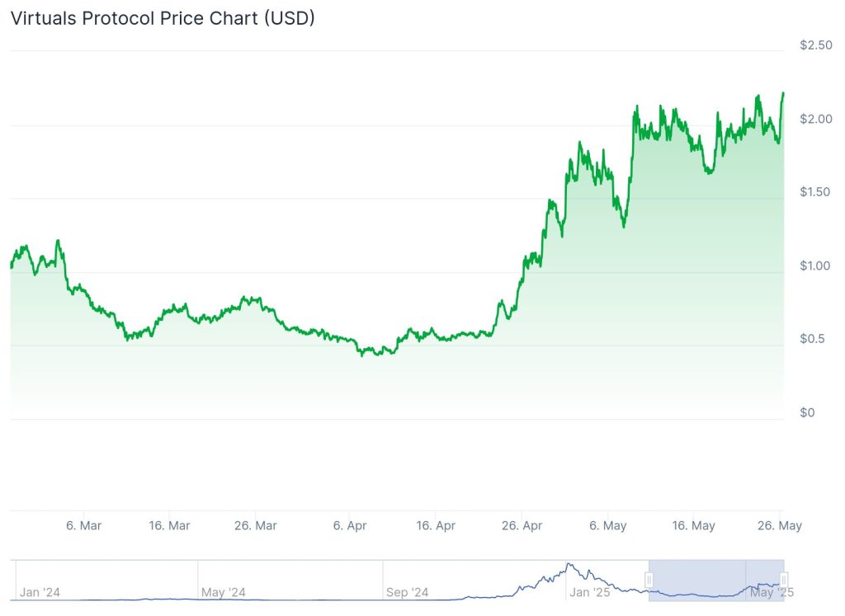Click the $2.50 price axis label
Screen dimensions: 845x616
(816, 45)
